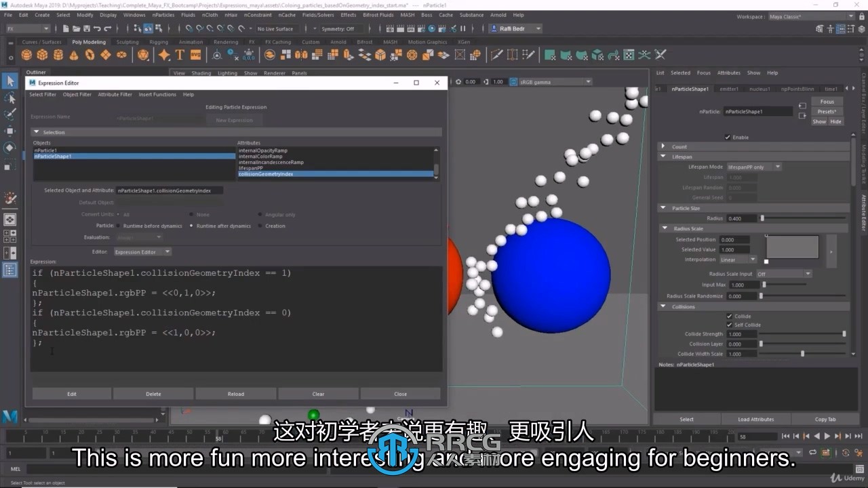Select the Convert Units None radio button
Screen dimensions: 868x488
pyautogui.click(x=192, y=214)
